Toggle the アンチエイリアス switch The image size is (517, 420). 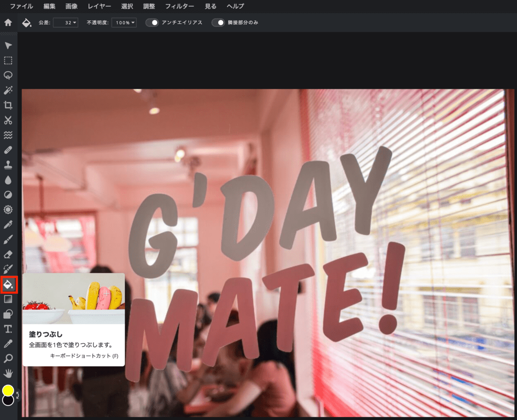(x=152, y=23)
